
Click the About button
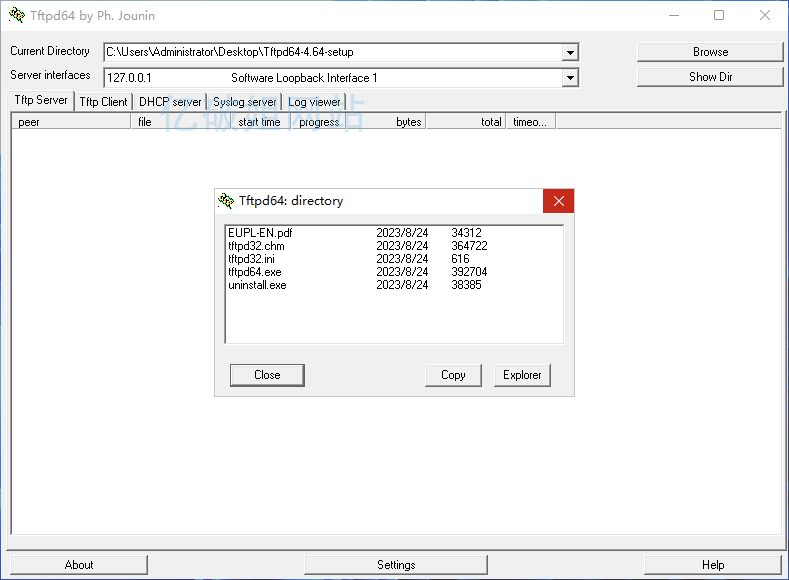coord(79,565)
